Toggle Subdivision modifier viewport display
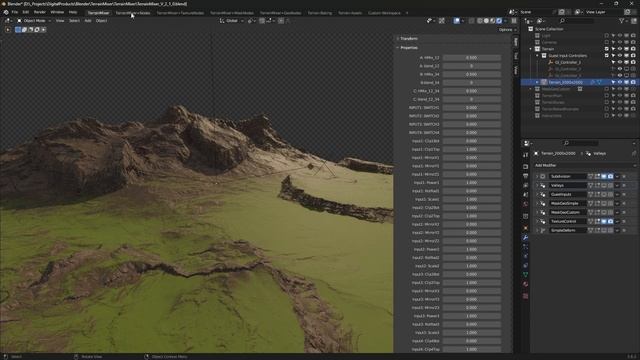 [x=604, y=176]
